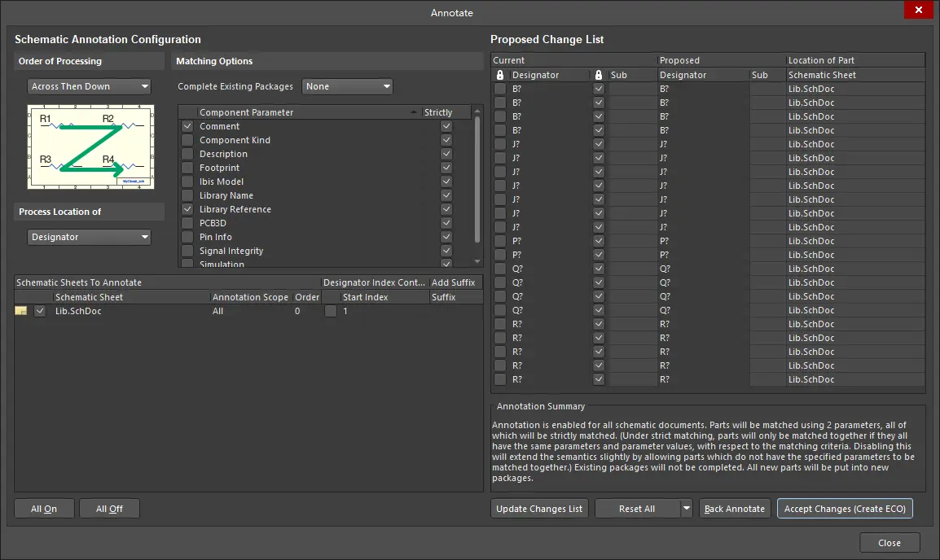The height and width of the screenshot is (560, 940).
Task: Toggle the Strictly checkbox for Footprint
Action: [446, 168]
